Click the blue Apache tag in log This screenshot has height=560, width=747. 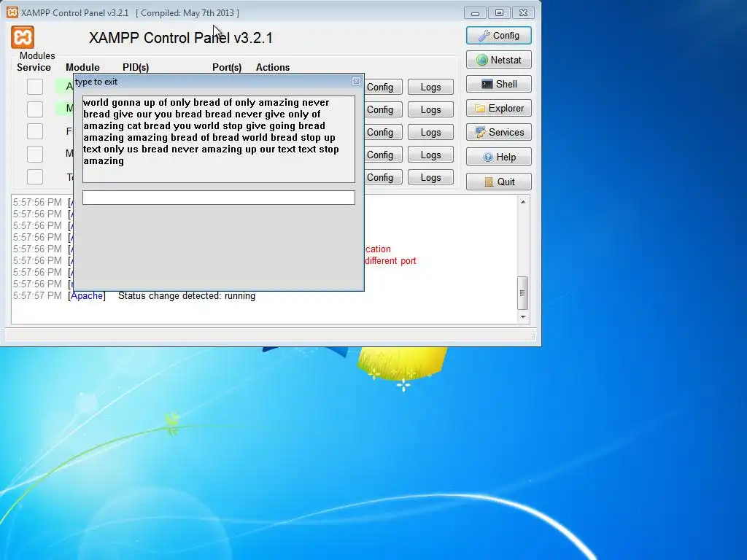pyautogui.click(x=87, y=296)
